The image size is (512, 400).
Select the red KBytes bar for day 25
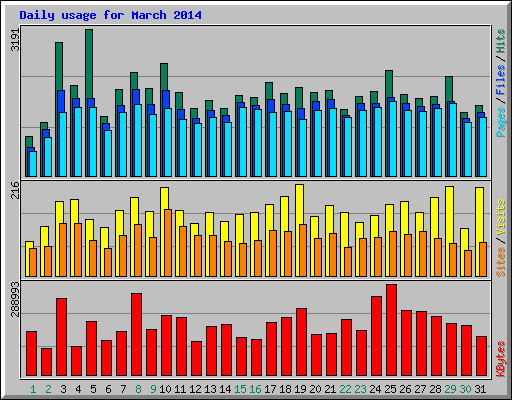click(391, 330)
